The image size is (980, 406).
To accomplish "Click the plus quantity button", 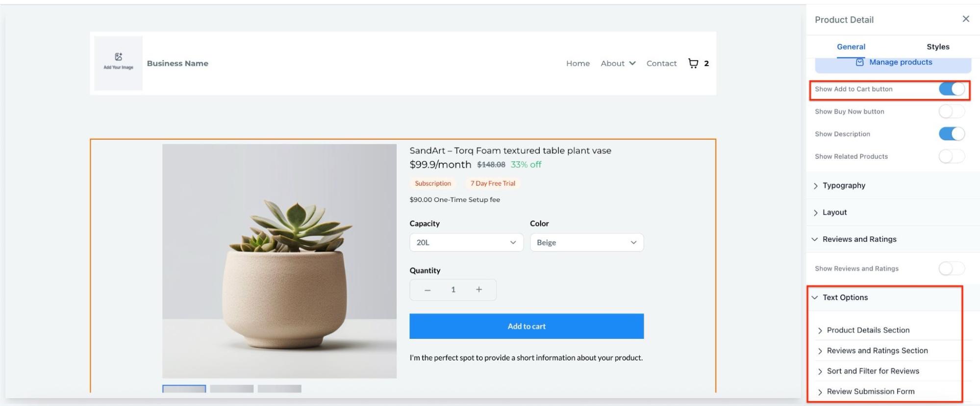I will [x=479, y=290].
